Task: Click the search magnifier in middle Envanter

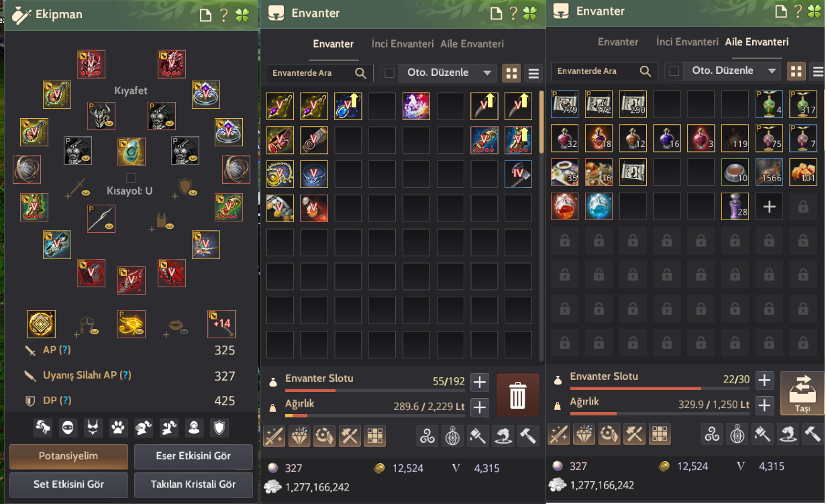Action: [x=360, y=72]
